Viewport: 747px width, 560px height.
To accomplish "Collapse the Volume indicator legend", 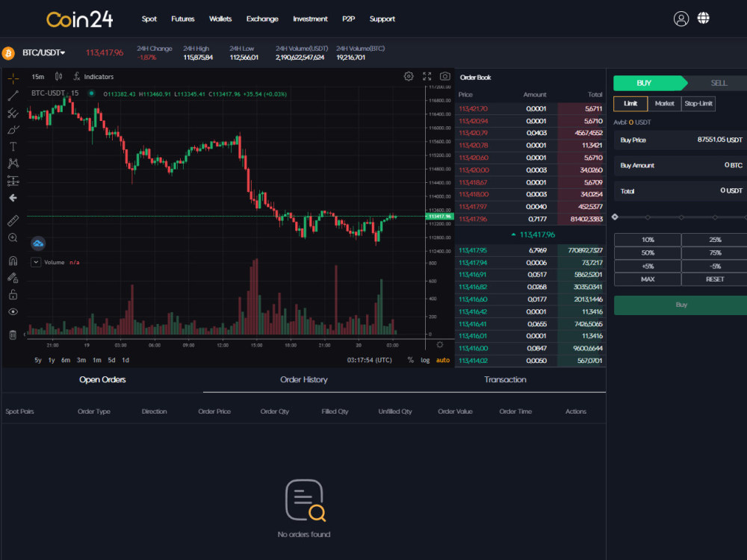I will pos(36,262).
